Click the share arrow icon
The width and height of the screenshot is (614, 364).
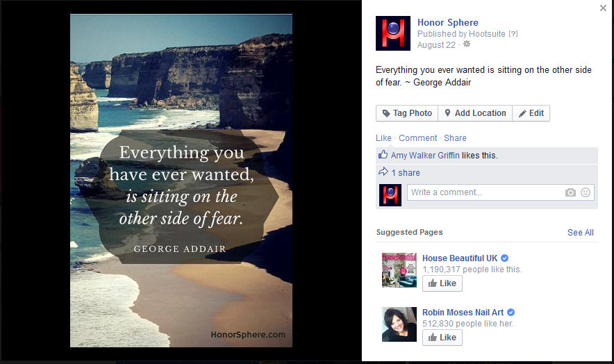tap(383, 172)
